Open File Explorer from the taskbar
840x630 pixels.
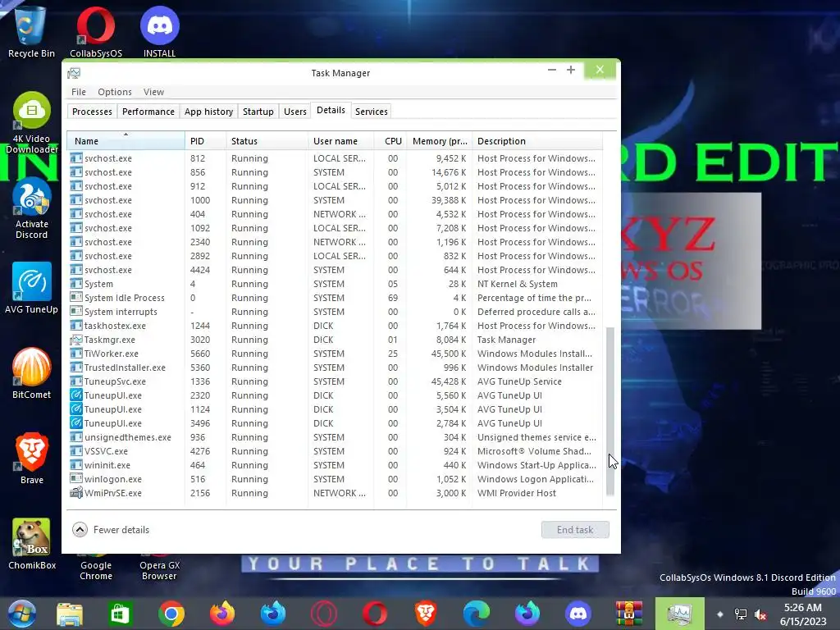(70, 614)
